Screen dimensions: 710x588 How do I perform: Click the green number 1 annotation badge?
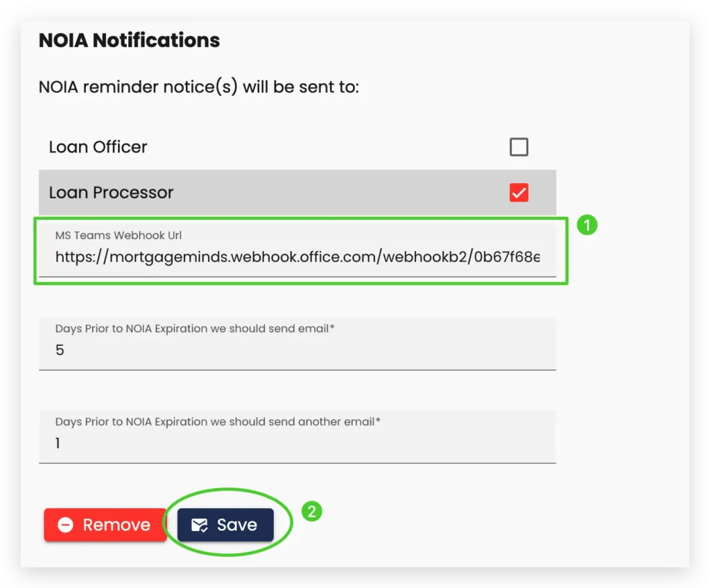(x=587, y=225)
